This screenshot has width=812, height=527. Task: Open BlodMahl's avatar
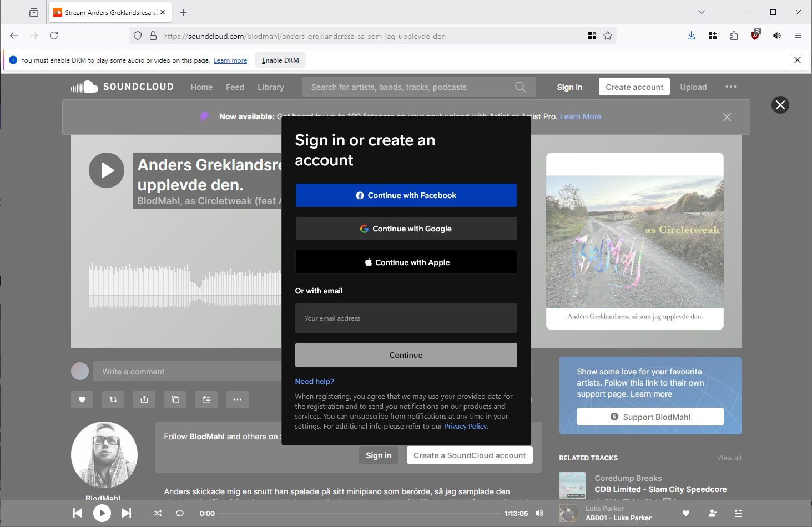(x=104, y=455)
